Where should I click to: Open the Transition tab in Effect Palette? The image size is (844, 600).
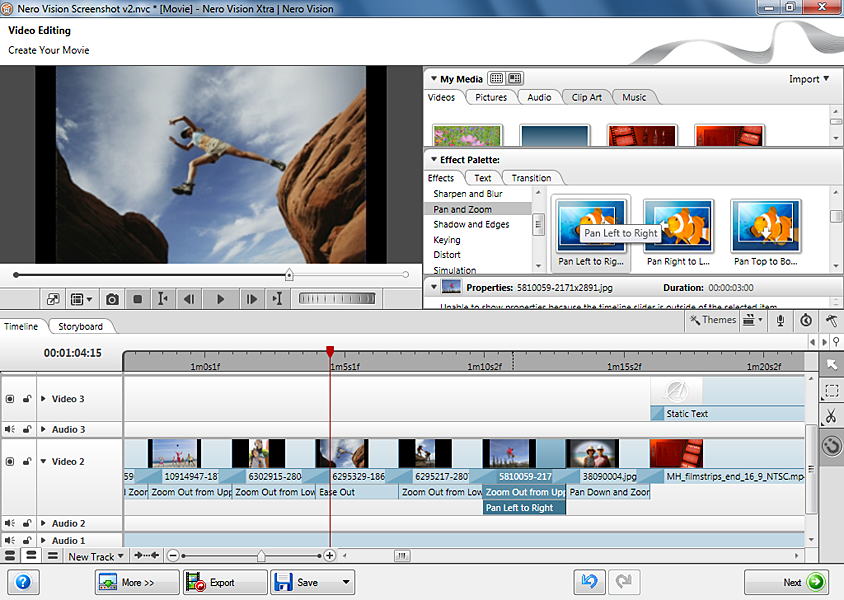point(531,178)
